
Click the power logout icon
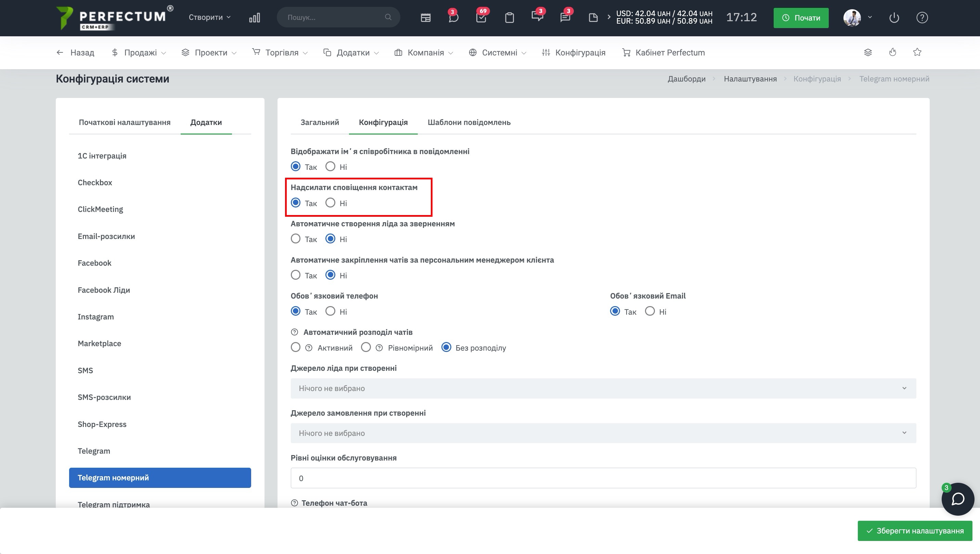coord(894,17)
